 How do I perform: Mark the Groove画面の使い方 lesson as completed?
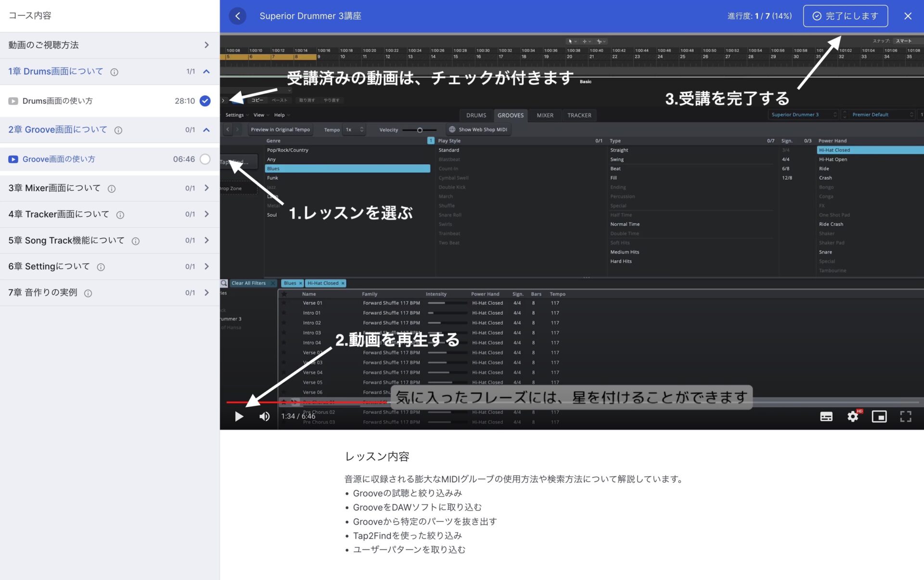pos(205,159)
